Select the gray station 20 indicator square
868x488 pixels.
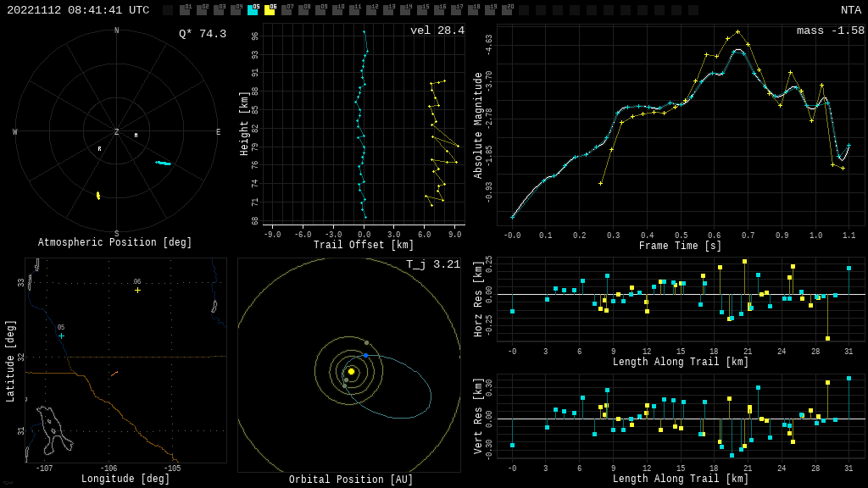pyautogui.click(x=507, y=10)
